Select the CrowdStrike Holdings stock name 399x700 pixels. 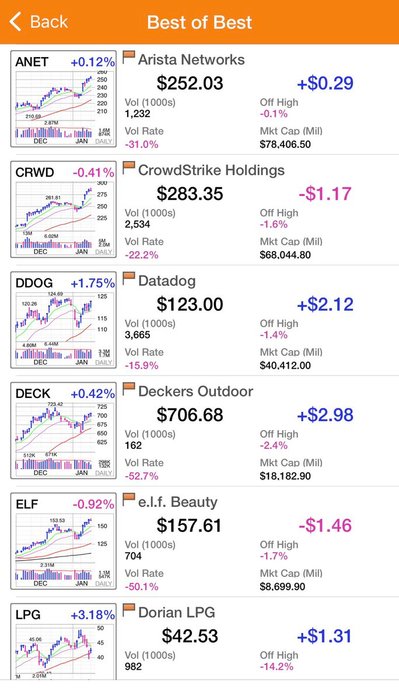[x=211, y=170]
